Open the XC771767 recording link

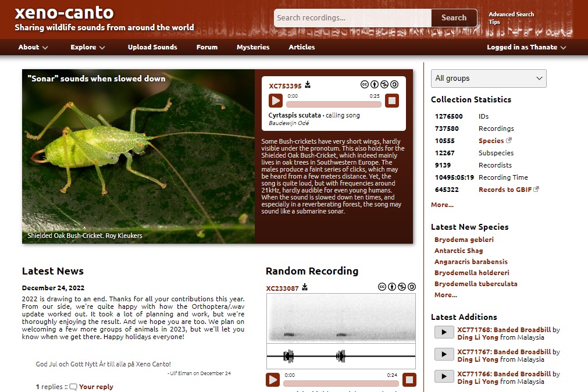pyautogui.click(x=473, y=352)
